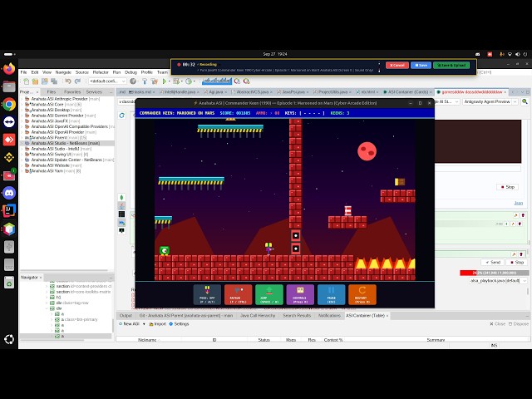Click the Import button in ASI Container

pyautogui.click(x=158, y=324)
